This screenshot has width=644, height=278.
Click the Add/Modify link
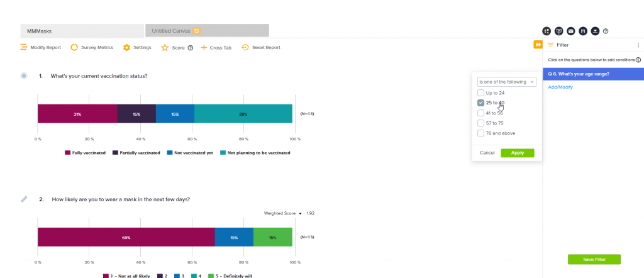[560, 87]
